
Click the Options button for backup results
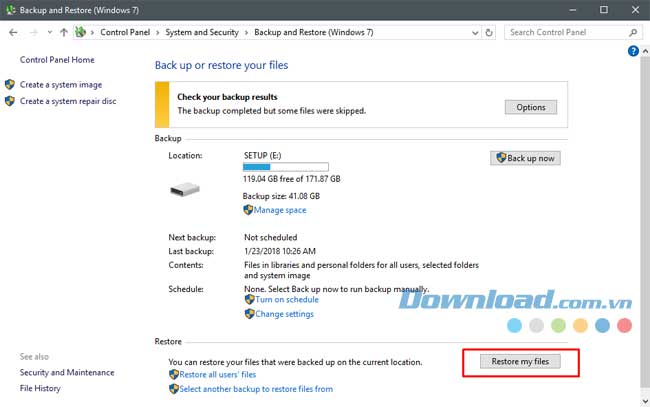point(531,107)
